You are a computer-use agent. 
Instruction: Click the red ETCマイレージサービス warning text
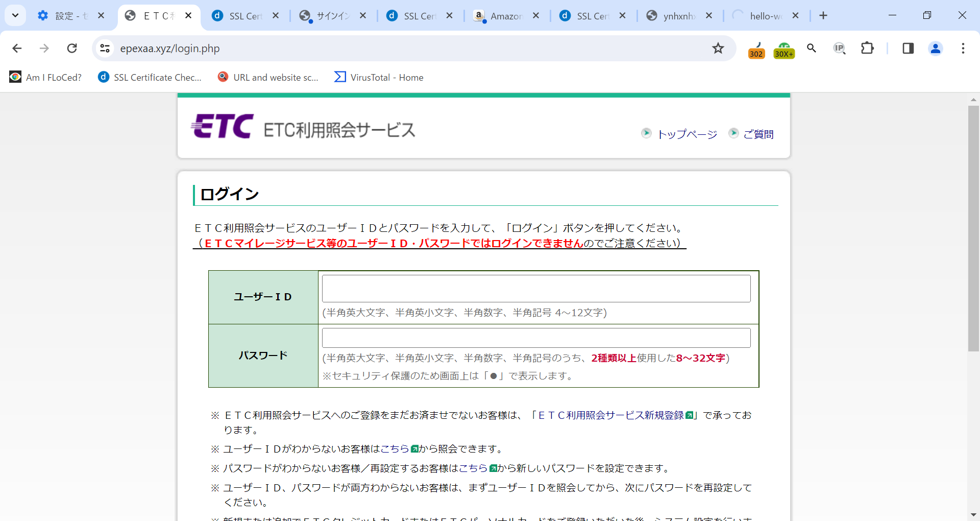point(394,244)
